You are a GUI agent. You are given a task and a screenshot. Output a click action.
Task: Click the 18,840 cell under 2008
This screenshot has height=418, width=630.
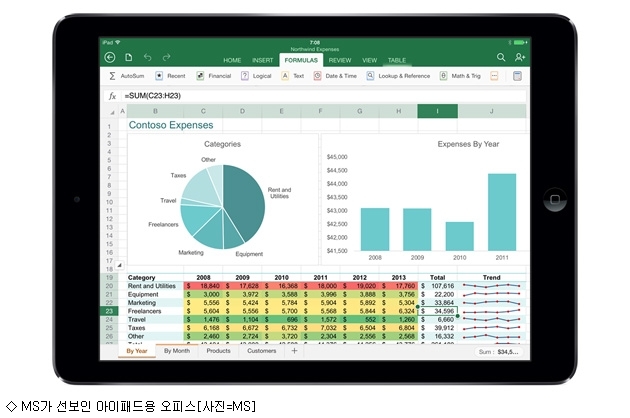pos(203,286)
